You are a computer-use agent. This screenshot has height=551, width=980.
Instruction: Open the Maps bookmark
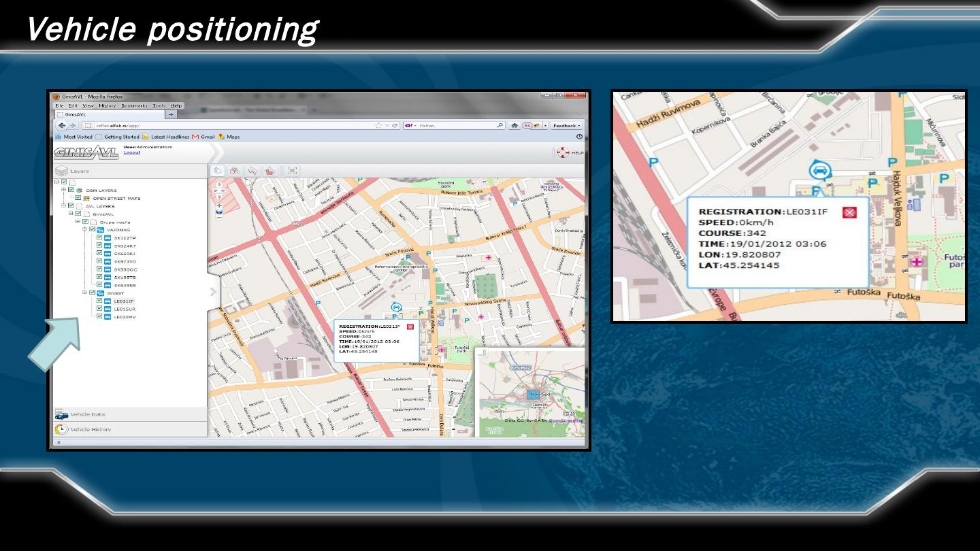point(229,137)
